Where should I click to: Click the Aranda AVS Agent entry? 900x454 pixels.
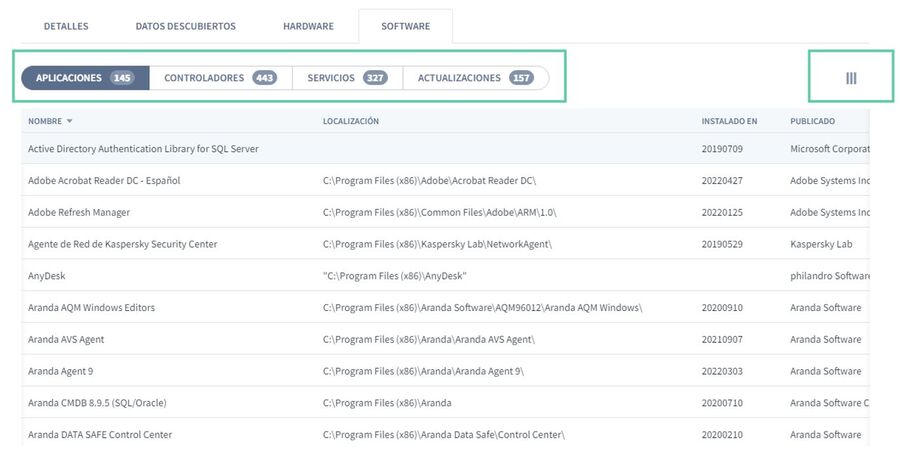[x=66, y=340]
